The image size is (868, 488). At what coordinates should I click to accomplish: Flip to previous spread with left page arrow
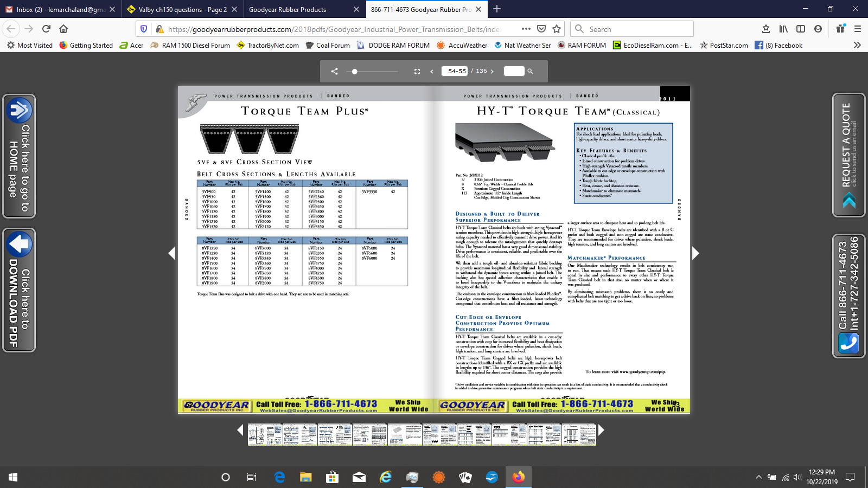point(172,253)
